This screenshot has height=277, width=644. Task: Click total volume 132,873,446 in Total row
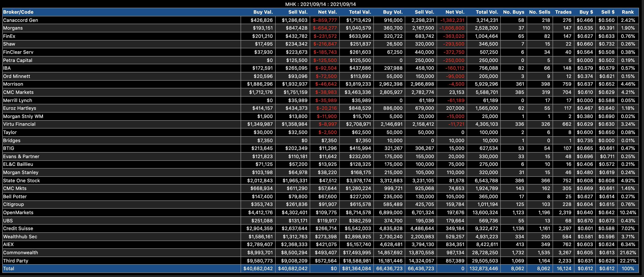(x=483, y=269)
